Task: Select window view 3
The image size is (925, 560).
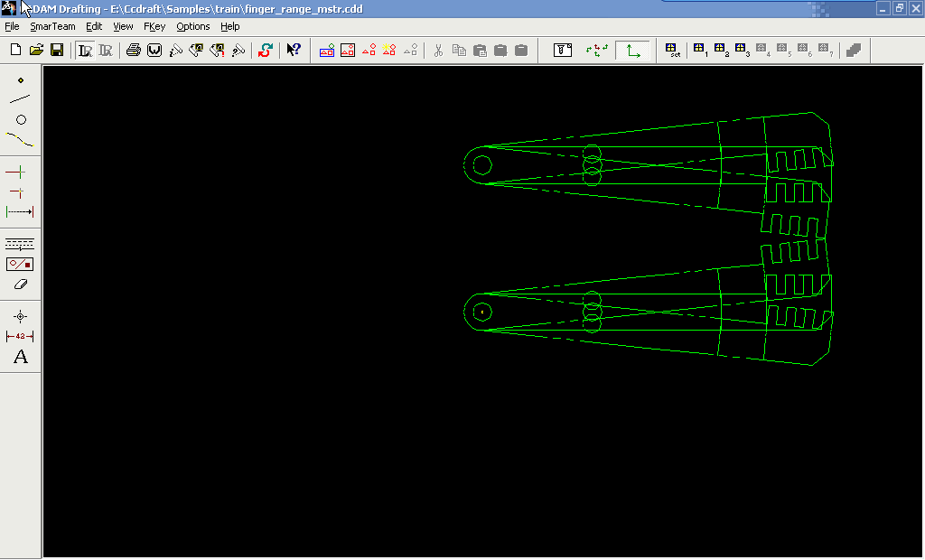Action: (x=742, y=51)
